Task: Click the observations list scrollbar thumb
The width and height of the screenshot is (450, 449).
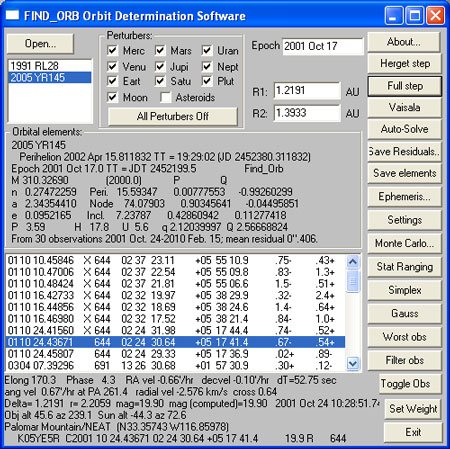Action: pyautogui.click(x=353, y=281)
